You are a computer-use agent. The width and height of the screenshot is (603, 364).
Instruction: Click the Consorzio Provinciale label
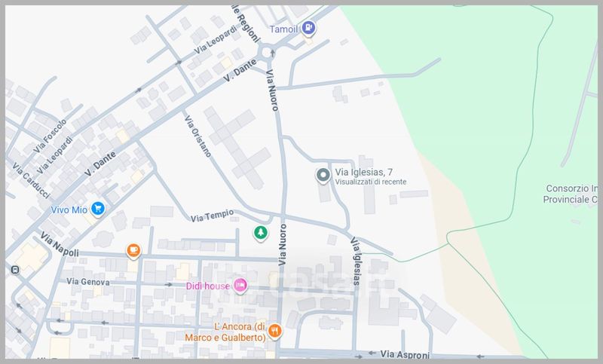tap(571, 194)
